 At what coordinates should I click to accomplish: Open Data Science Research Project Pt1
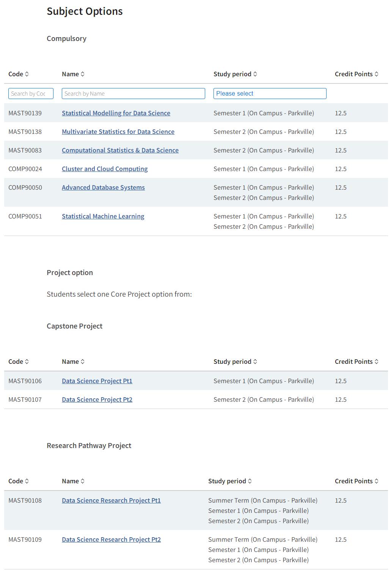(111, 500)
